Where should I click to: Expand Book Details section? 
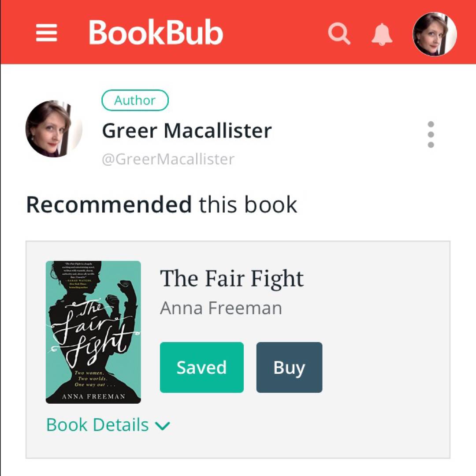(x=108, y=424)
